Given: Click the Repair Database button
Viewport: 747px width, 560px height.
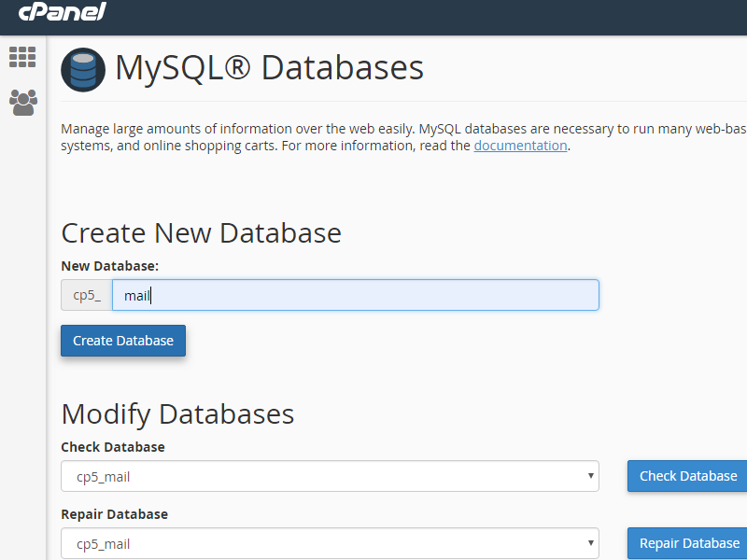Looking at the screenshot, I should 687,543.
